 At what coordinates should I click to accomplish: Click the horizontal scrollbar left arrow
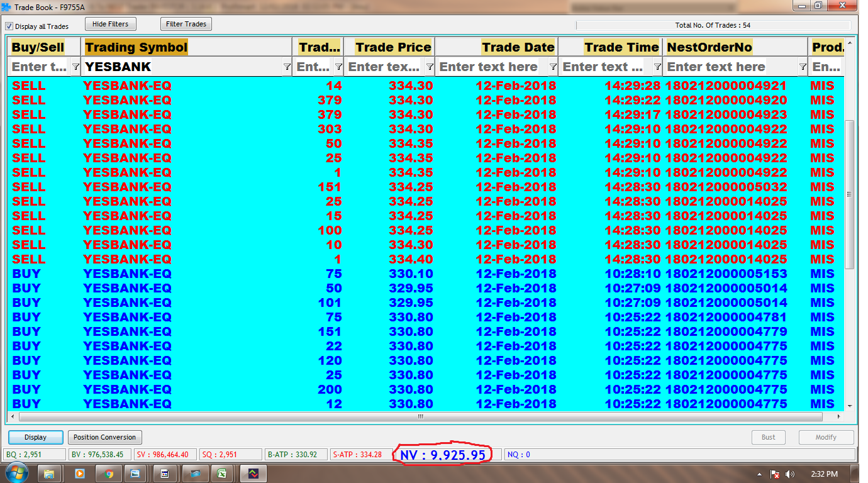point(13,416)
